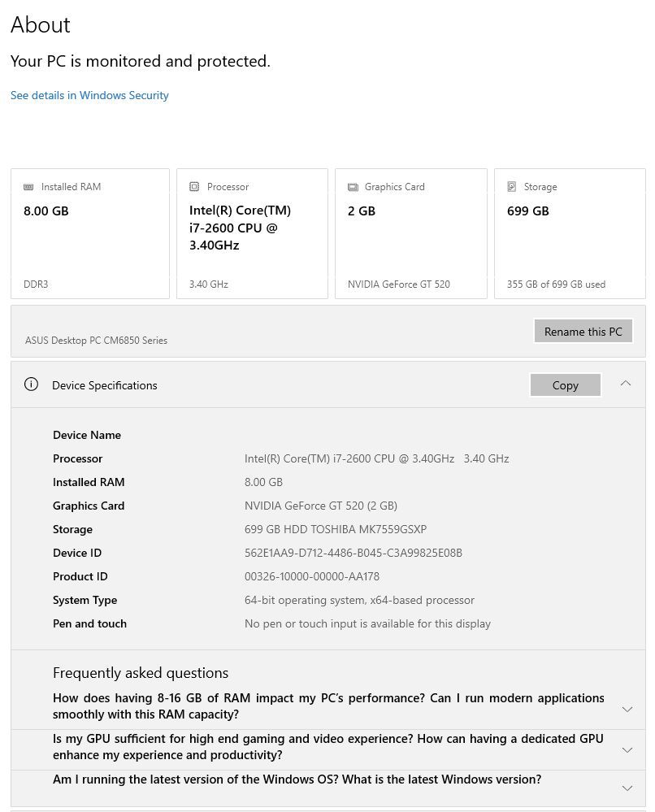655x812 pixels.
Task: Click the Device Specifications info icon
Action: point(31,384)
